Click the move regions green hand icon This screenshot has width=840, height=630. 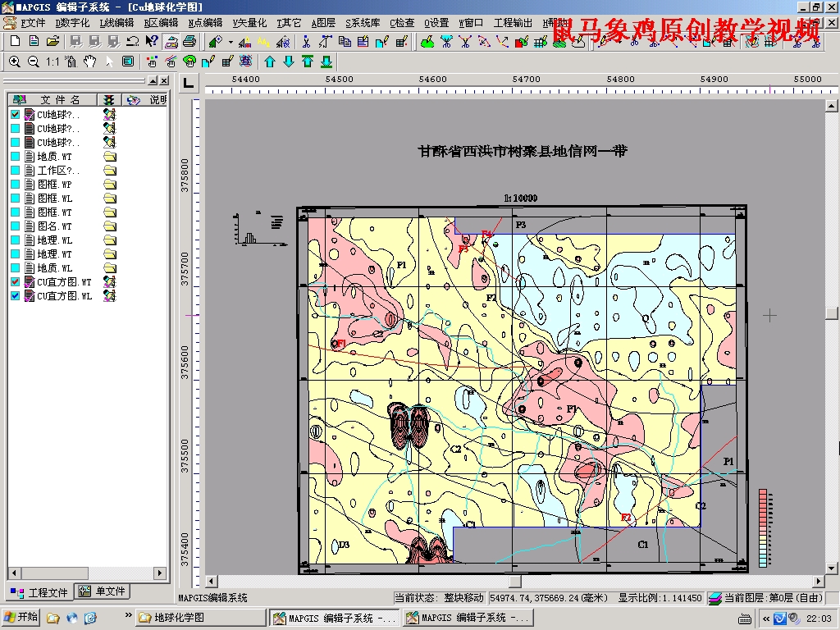click(x=189, y=62)
